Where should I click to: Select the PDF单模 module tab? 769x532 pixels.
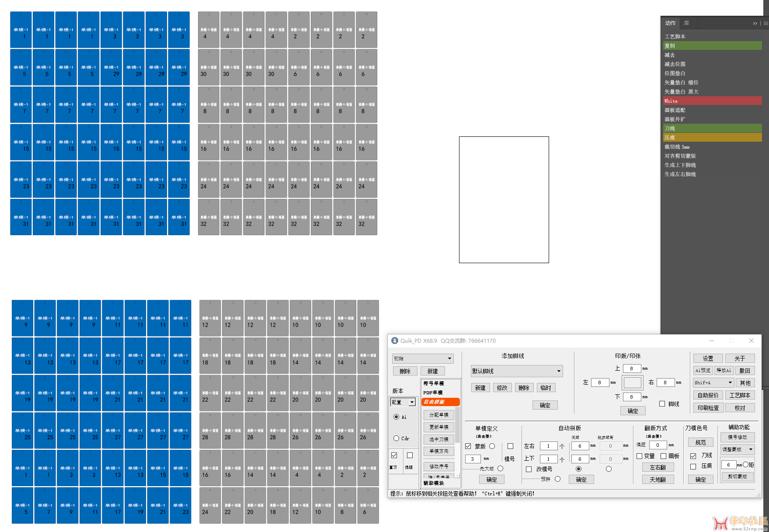[x=433, y=393]
